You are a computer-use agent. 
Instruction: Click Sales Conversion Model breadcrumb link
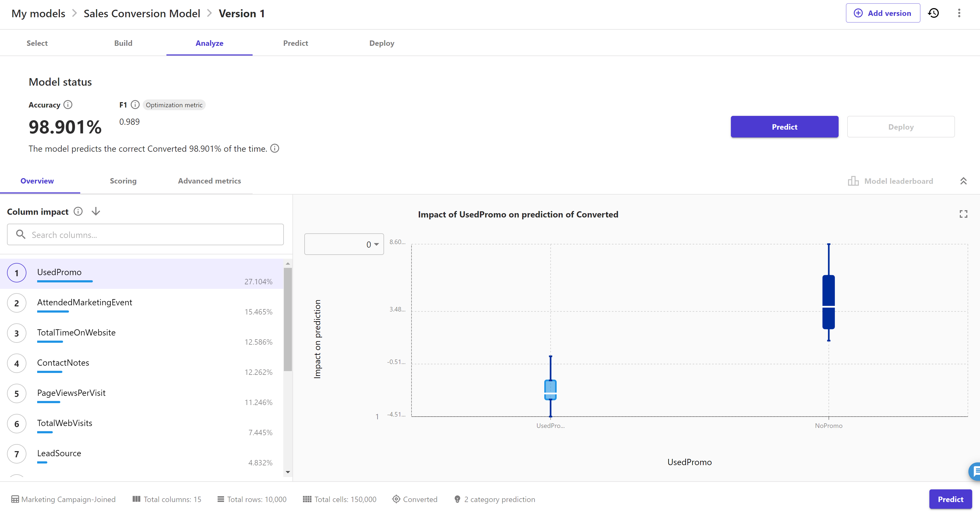(142, 14)
